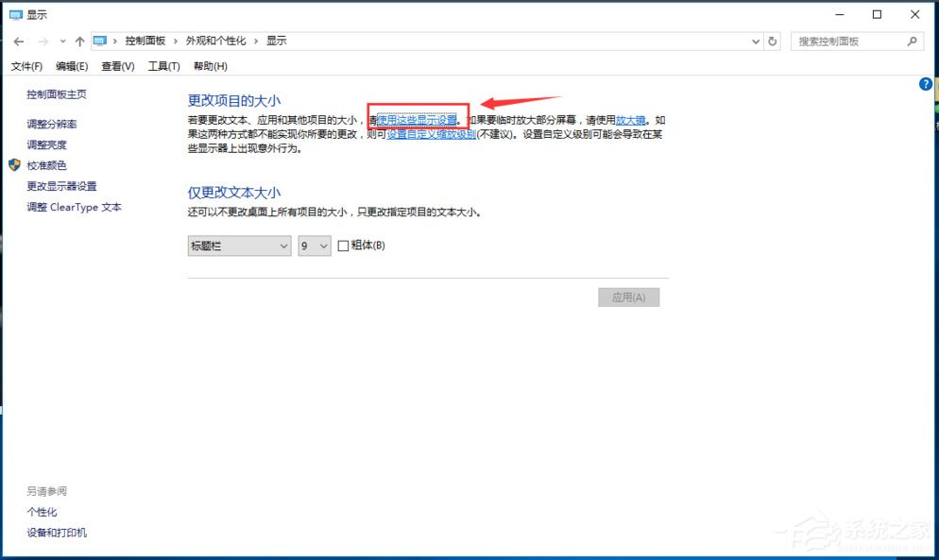Click the display icon in the address bar

[x=101, y=41]
